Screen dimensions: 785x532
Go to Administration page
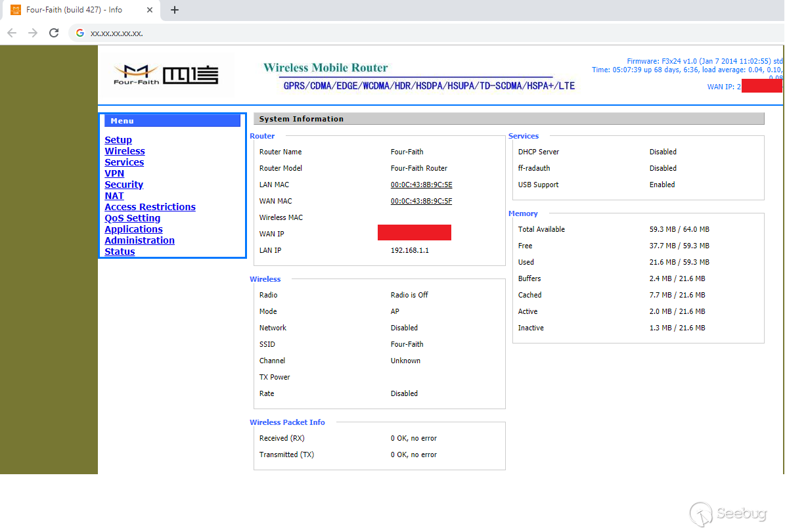pos(140,241)
